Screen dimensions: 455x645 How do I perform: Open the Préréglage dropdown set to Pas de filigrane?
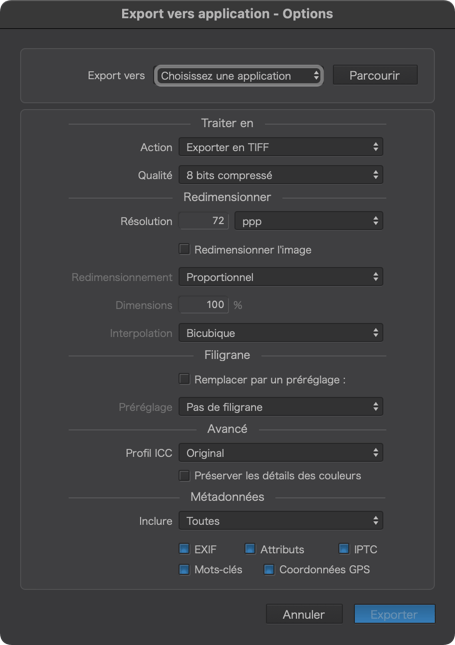281,407
